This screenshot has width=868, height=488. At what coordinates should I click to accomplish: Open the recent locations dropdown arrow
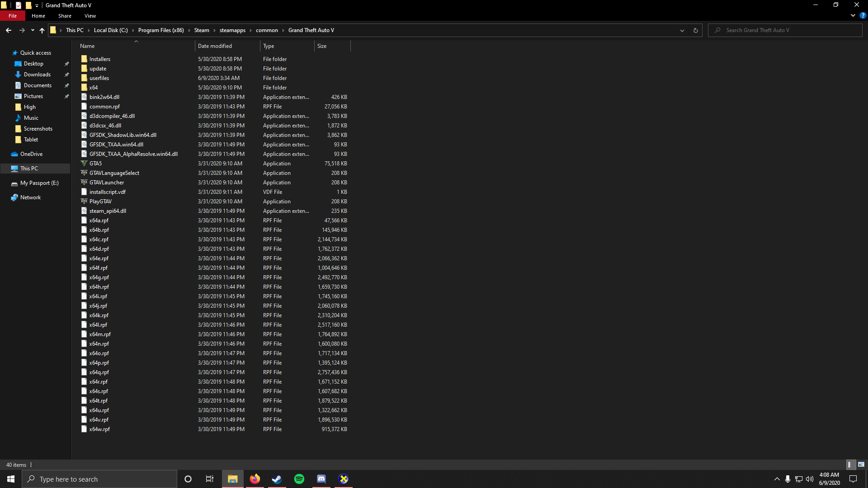tap(33, 30)
